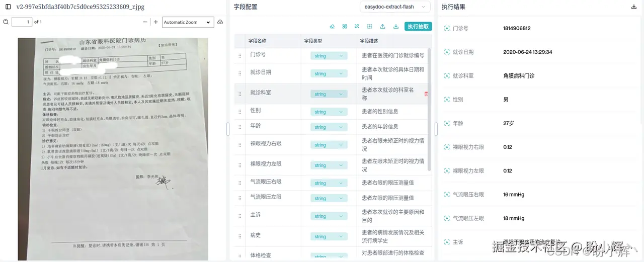Toggle the sidebar panel icon beside the filename
This screenshot has height=262, width=644.
tap(8, 7)
